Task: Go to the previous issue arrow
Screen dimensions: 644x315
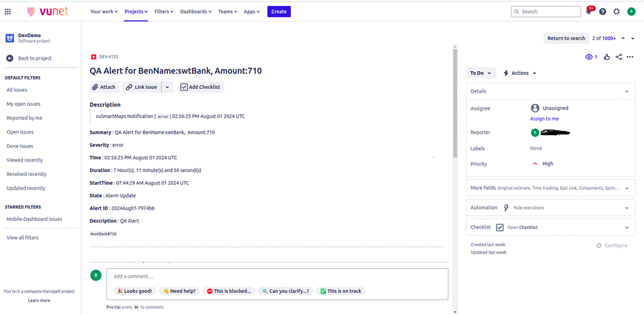Action: 624,38
